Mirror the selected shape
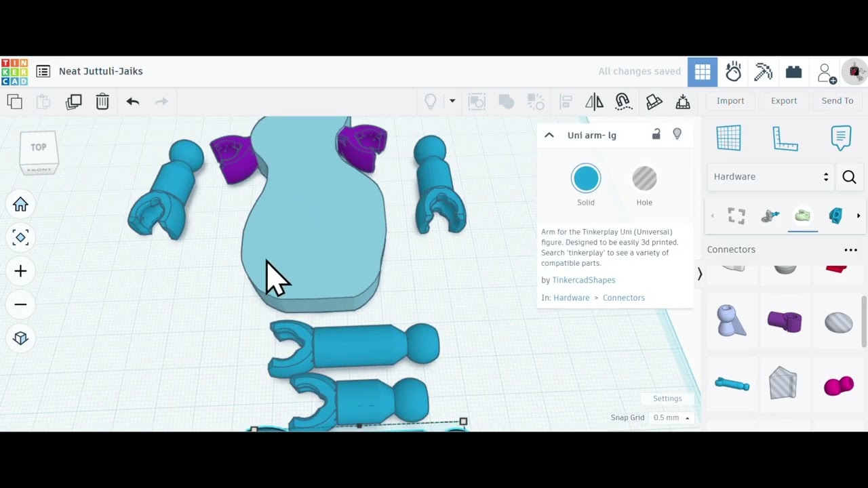 pos(594,102)
